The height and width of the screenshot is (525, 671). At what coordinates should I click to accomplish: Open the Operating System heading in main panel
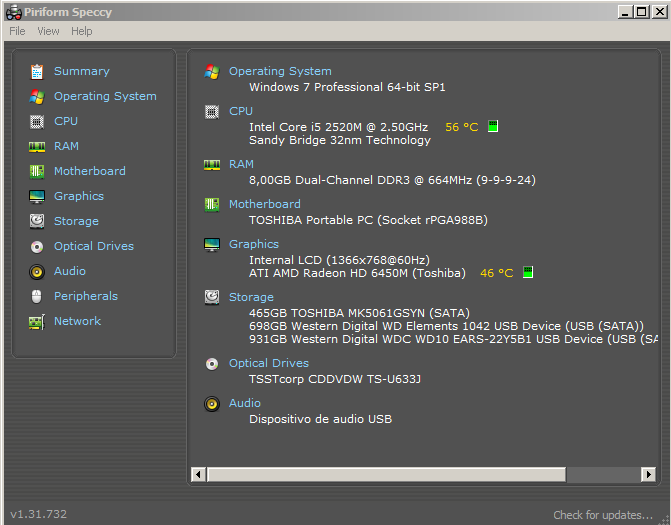[x=280, y=71]
